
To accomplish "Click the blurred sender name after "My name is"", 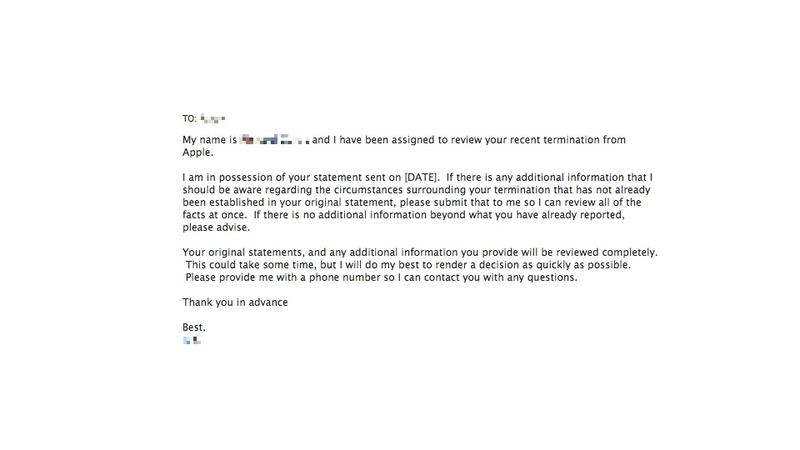I will (274, 139).
